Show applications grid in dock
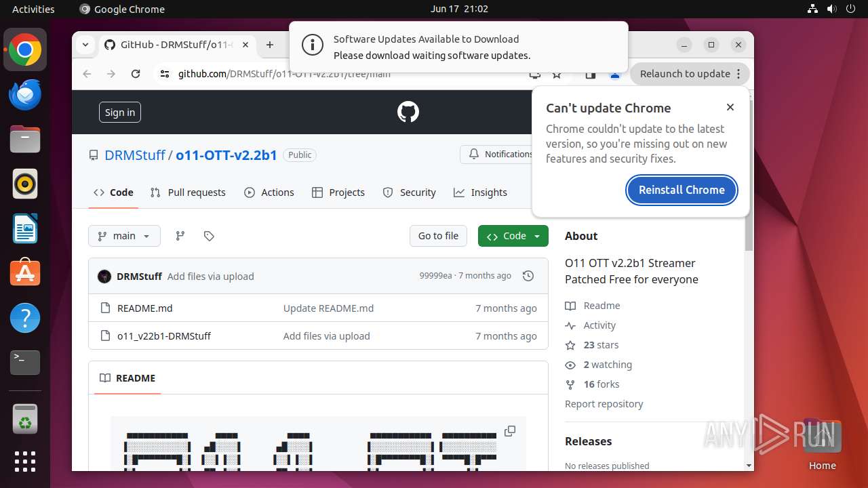Screen dimensions: 868x488 [x=25, y=462]
